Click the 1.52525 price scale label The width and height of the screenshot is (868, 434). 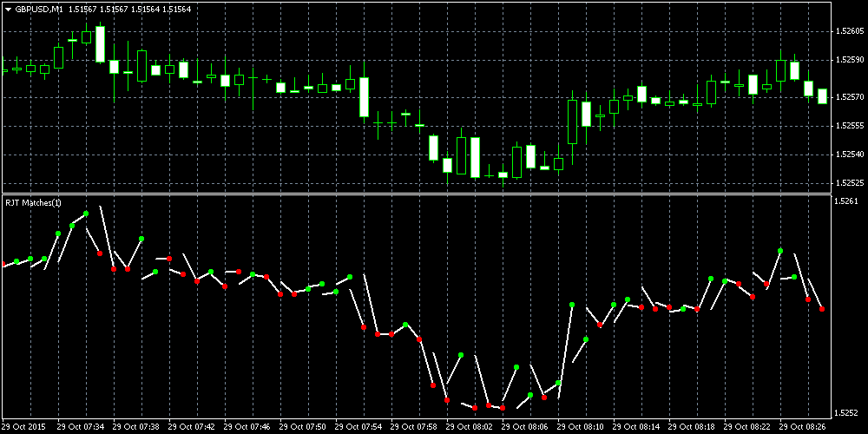tap(849, 182)
